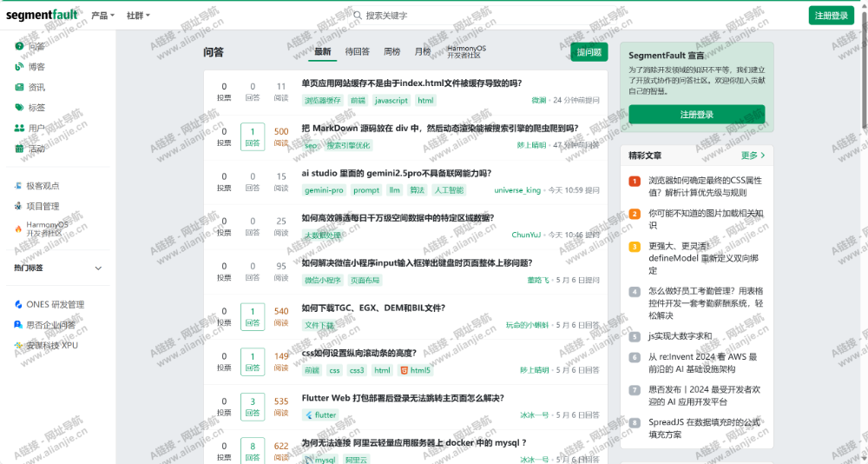Click the Flutter logo icon on flutter tag
Screen dimensions: 868x464
click(x=309, y=415)
